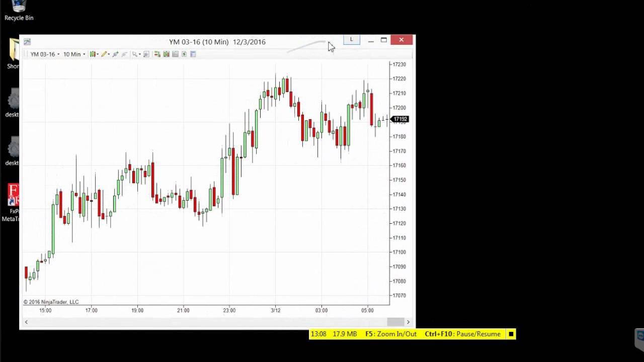This screenshot has width=644, height=362.
Task: Click the greyed-out strategies icon
Action: coord(124,54)
